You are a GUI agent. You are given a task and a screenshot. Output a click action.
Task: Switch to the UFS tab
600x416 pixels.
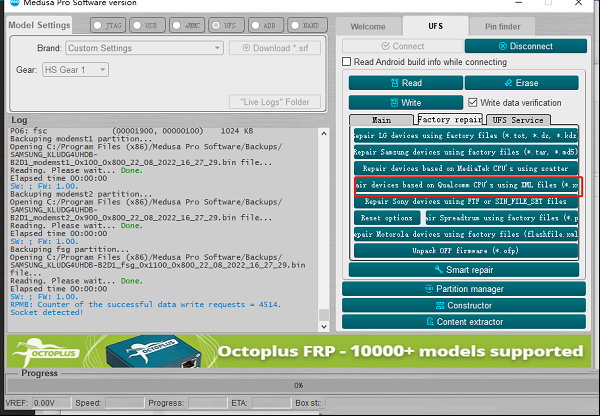(x=435, y=26)
